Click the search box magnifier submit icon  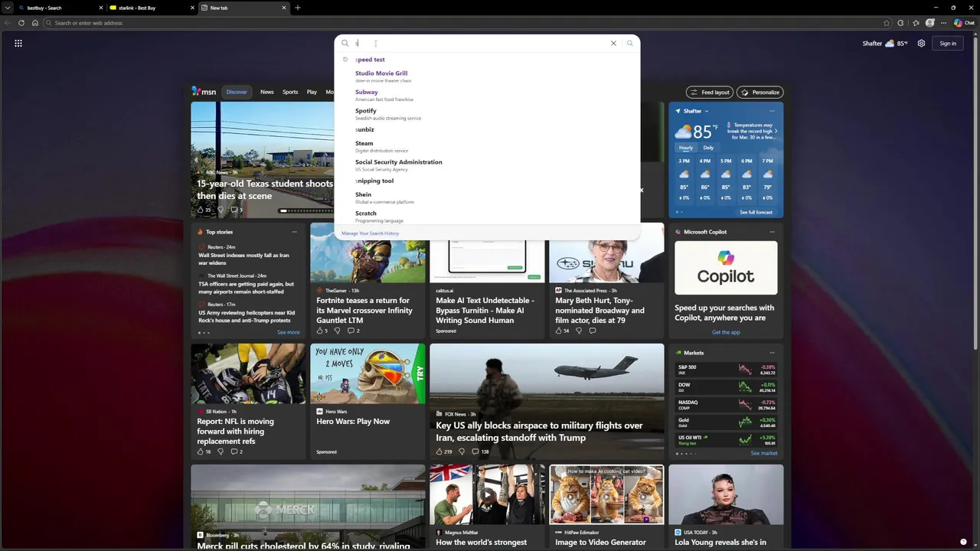(x=630, y=44)
